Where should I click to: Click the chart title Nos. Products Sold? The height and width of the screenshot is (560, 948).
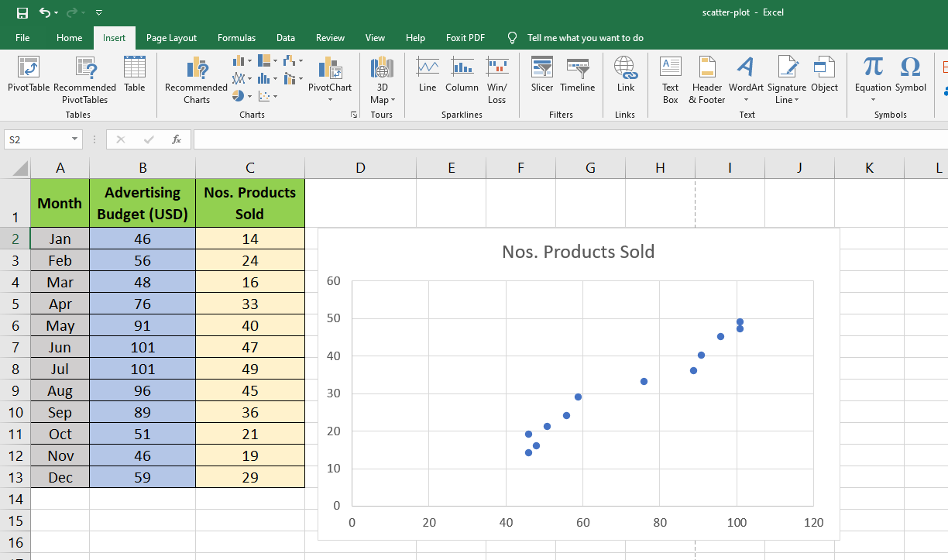click(x=578, y=252)
